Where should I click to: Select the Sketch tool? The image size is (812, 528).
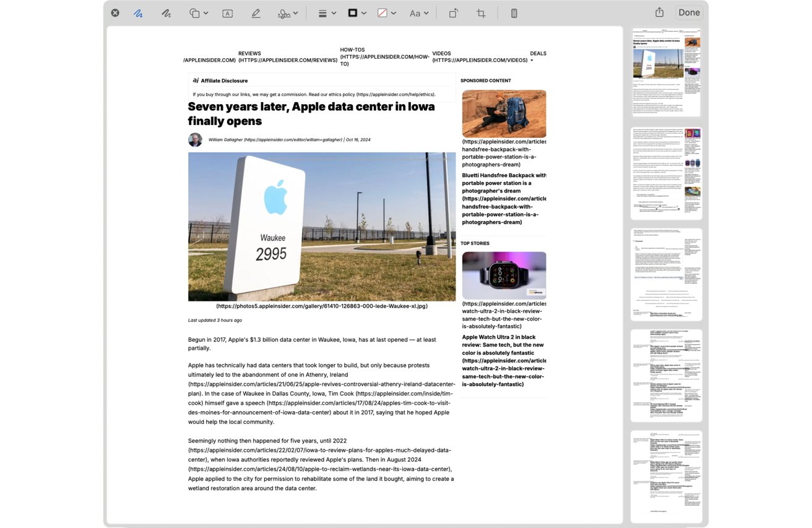138,13
